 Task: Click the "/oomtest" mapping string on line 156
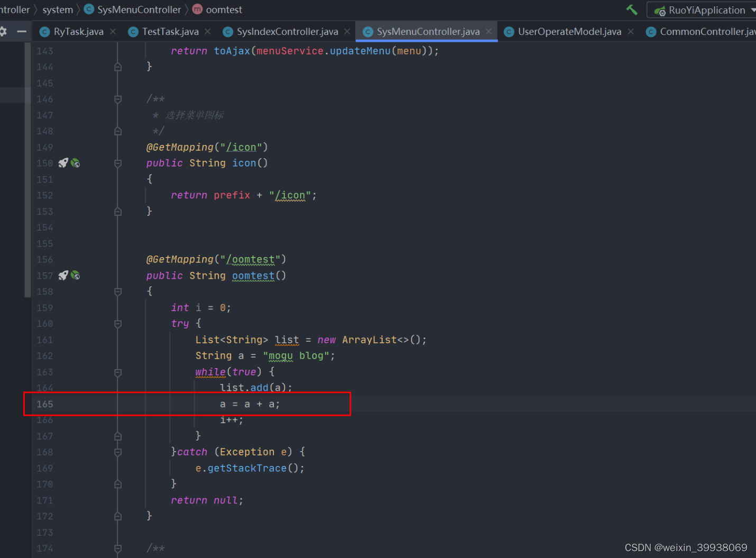(250, 260)
